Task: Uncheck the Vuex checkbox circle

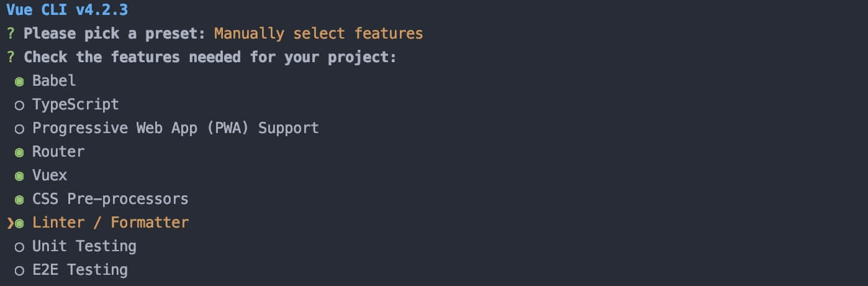Action: point(19,176)
